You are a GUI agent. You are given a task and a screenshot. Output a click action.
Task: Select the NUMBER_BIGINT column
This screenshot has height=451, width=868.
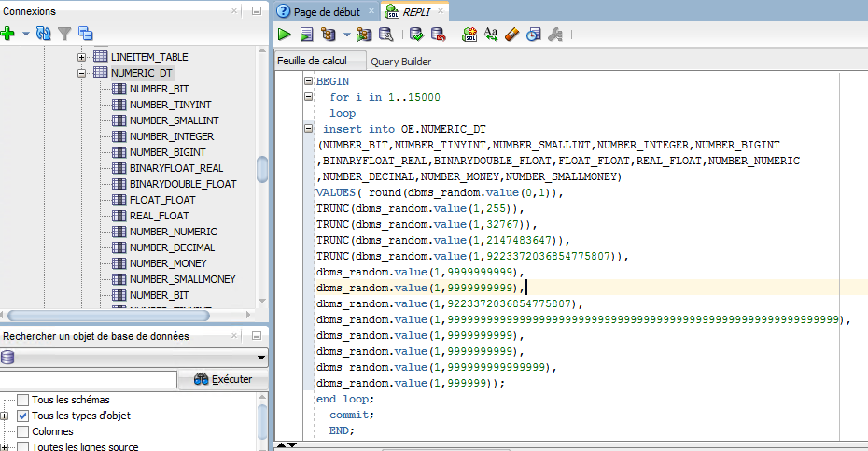[x=167, y=152]
